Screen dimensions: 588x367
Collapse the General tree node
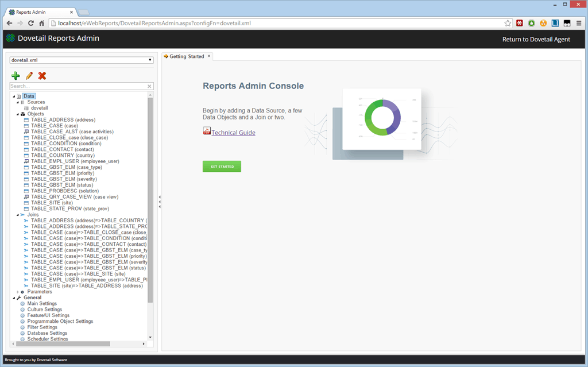14,298
